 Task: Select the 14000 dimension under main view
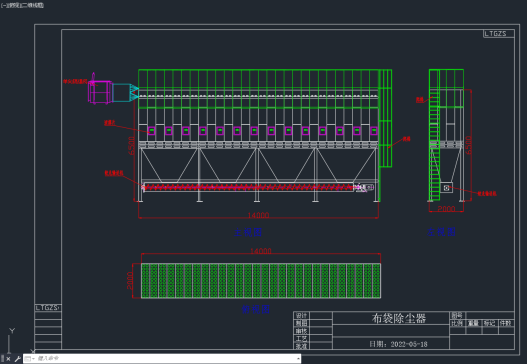258,215
